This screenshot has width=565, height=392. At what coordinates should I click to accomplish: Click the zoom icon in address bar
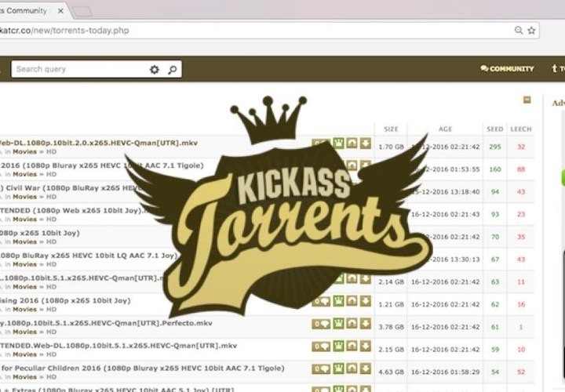click(519, 31)
